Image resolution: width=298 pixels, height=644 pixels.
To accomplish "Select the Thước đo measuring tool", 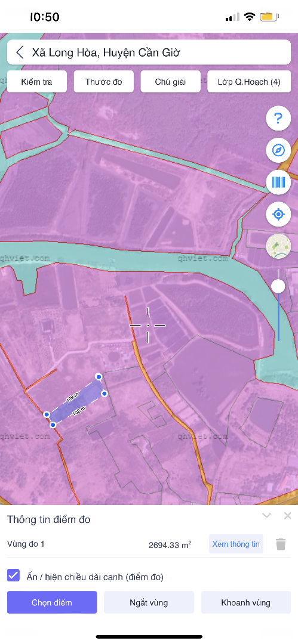I will click(104, 82).
